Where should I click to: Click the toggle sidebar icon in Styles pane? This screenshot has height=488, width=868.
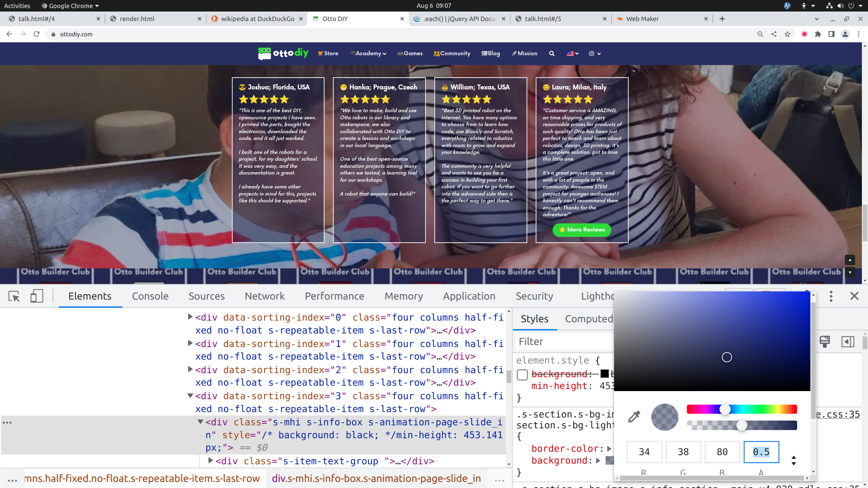tap(848, 342)
